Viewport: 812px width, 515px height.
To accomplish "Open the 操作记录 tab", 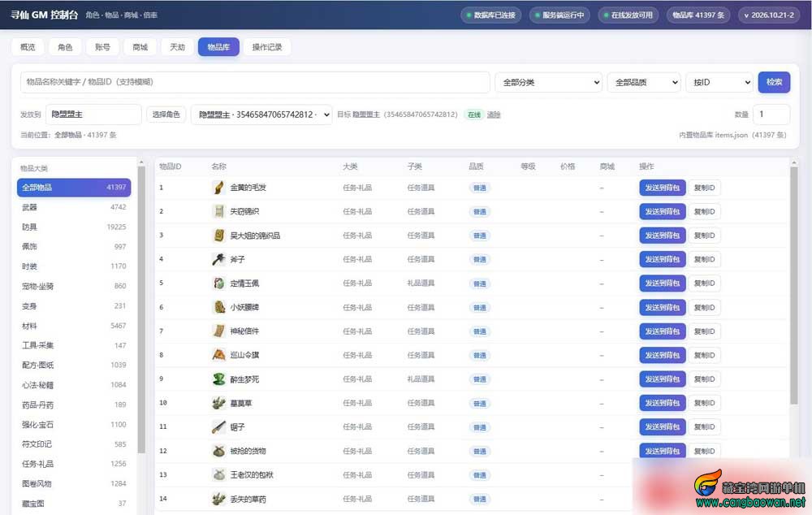I will (267, 47).
